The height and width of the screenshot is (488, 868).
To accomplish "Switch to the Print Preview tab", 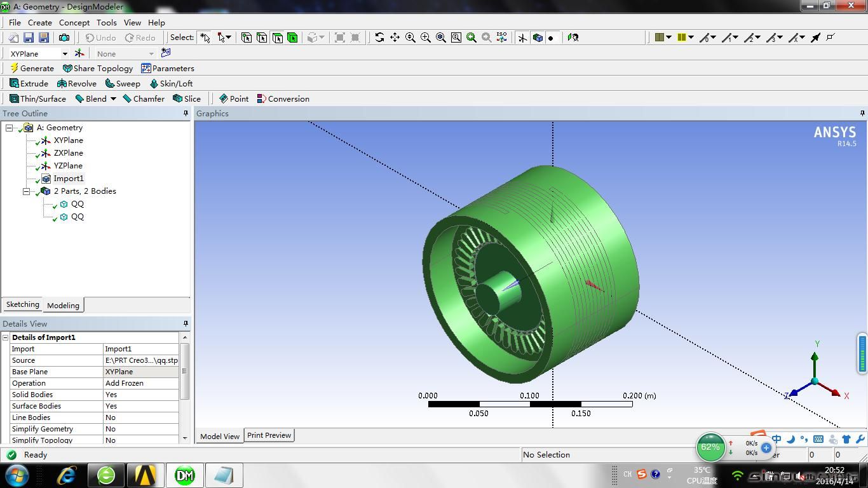I will [269, 435].
